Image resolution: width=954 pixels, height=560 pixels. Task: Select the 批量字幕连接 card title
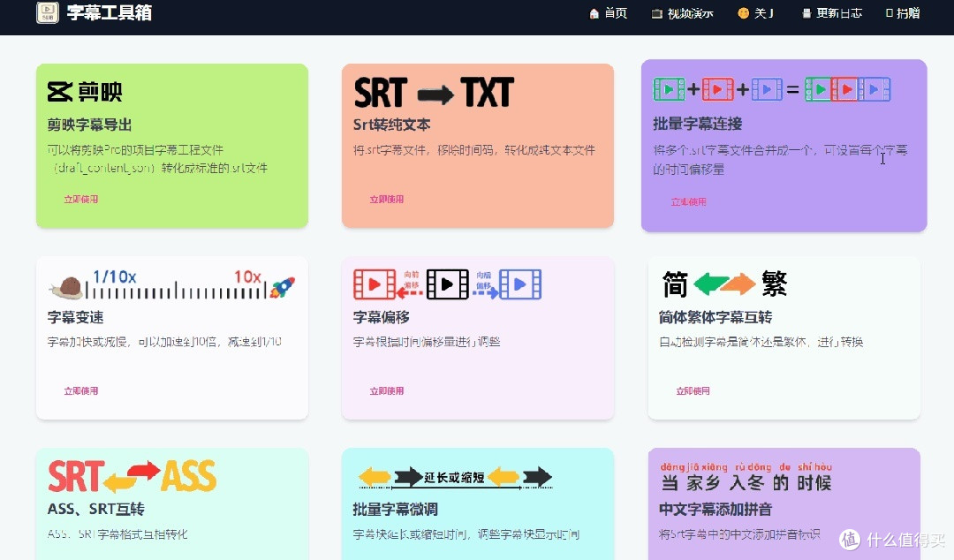(697, 124)
